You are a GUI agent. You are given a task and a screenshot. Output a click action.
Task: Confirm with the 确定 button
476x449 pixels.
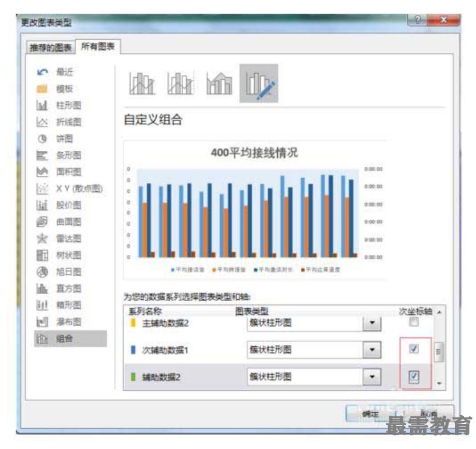tap(370, 414)
